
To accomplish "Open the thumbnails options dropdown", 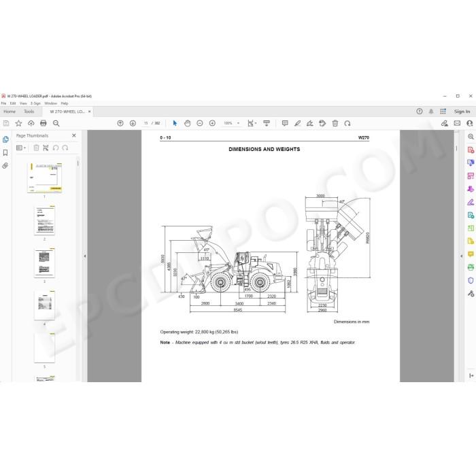I will [21, 148].
